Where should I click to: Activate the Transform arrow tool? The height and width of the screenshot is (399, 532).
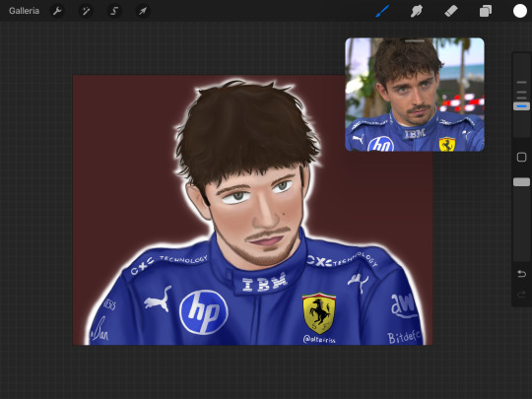[143, 11]
